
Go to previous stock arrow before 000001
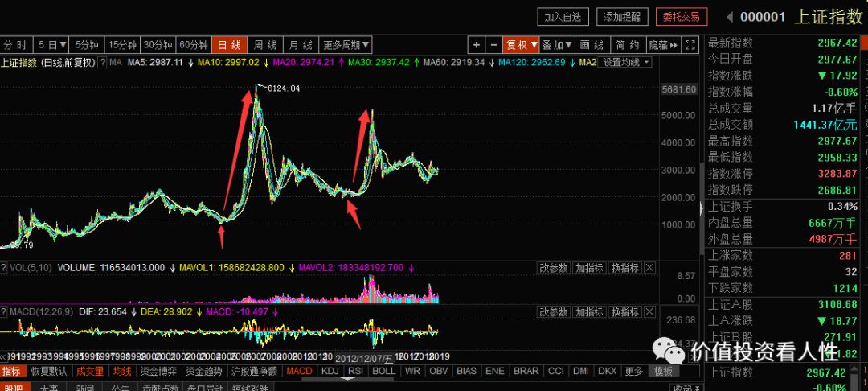[x=730, y=17]
